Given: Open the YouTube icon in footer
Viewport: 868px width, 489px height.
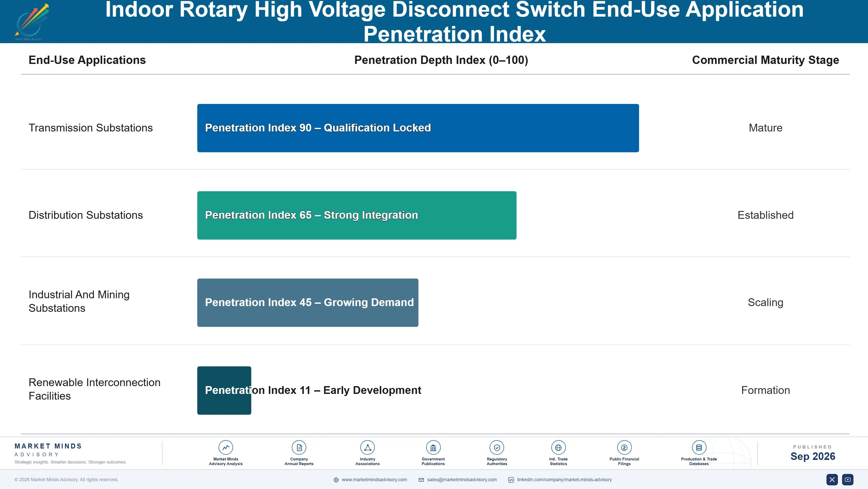Looking at the screenshot, I should tap(847, 480).
